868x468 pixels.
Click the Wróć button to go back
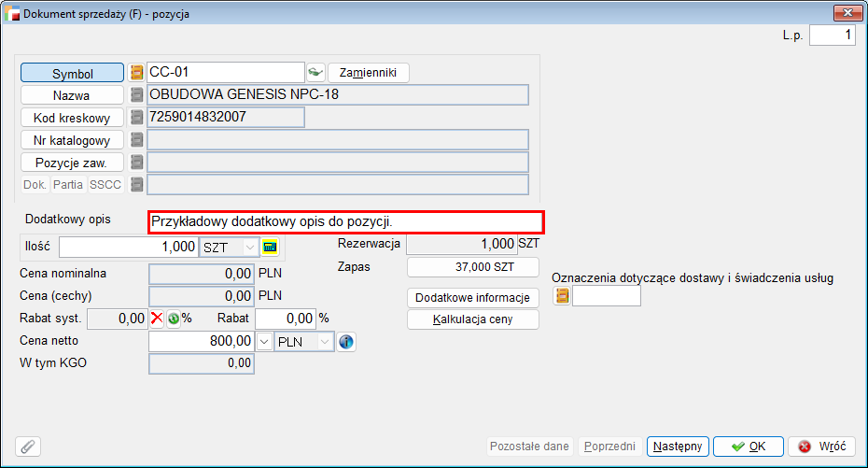coord(821,447)
